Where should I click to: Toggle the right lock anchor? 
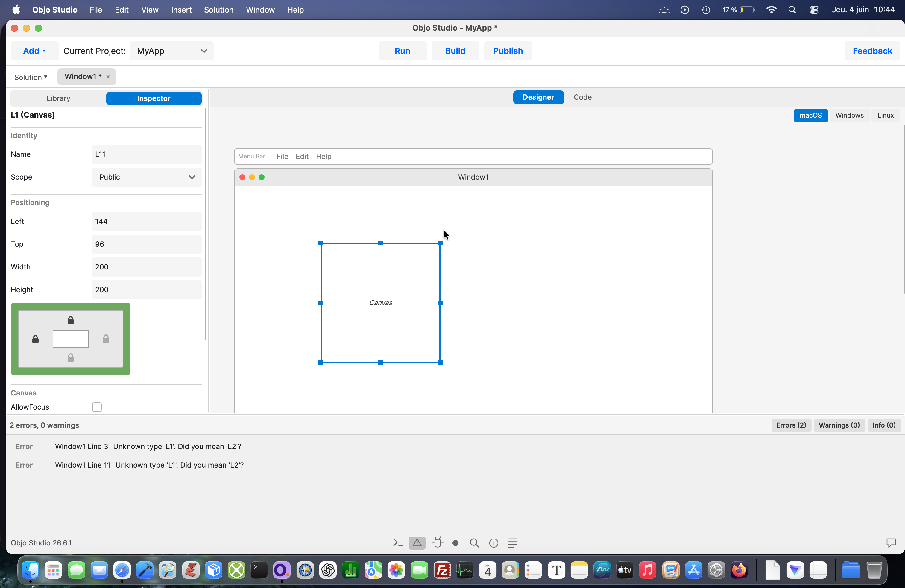tap(106, 339)
